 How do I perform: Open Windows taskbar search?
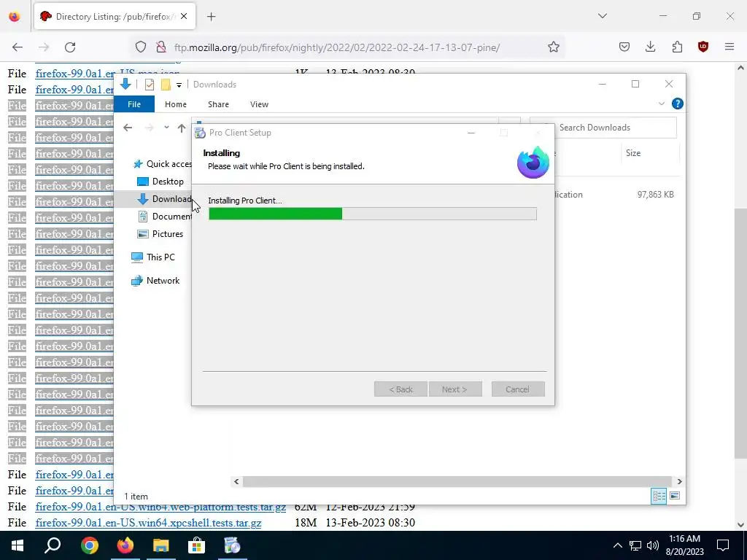[x=53, y=545]
